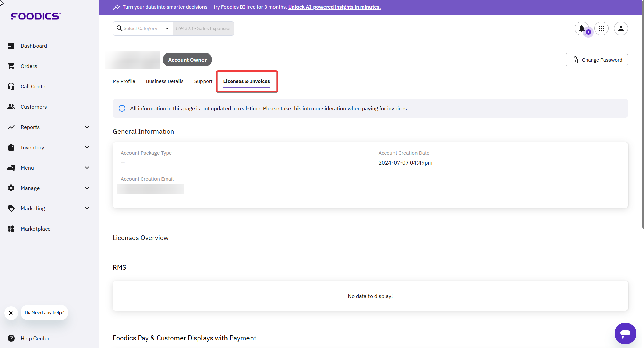Open the user account avatar menu
Screen dimensions: 644x348
[621, 28]
